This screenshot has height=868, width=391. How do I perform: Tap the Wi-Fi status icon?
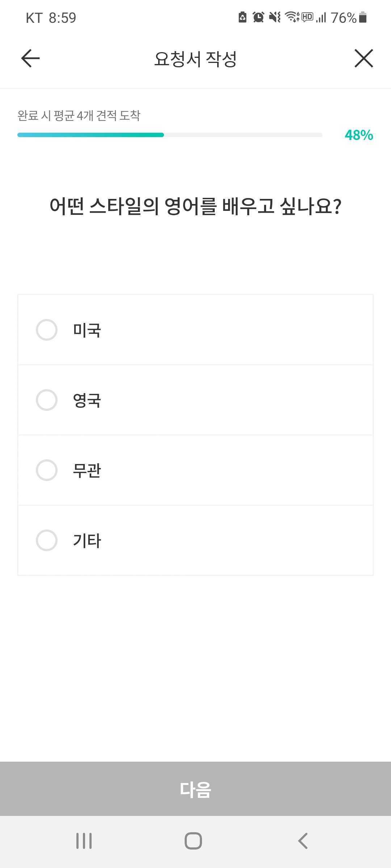(x=292, y=17)
